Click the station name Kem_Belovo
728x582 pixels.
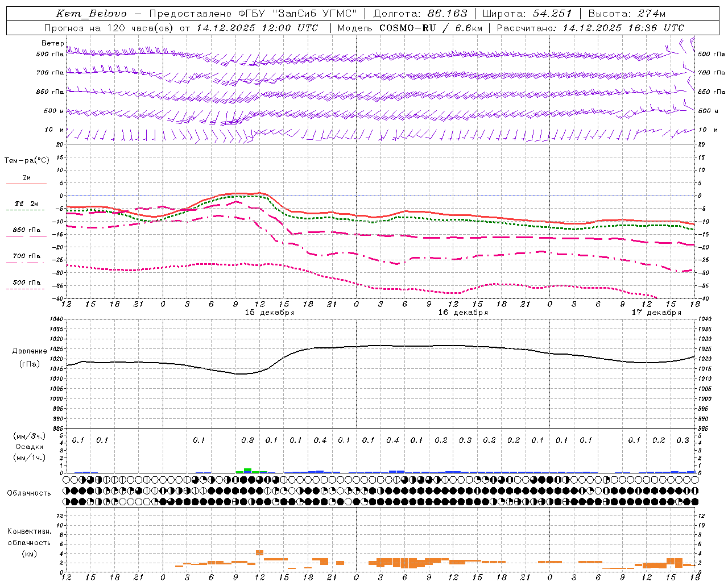pyautogui.click(x=92, y=14)
